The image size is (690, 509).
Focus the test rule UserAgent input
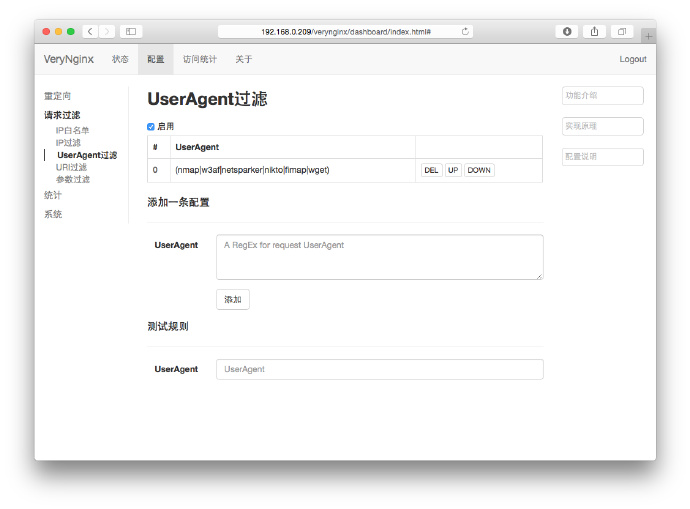click(x=380, y=370)
